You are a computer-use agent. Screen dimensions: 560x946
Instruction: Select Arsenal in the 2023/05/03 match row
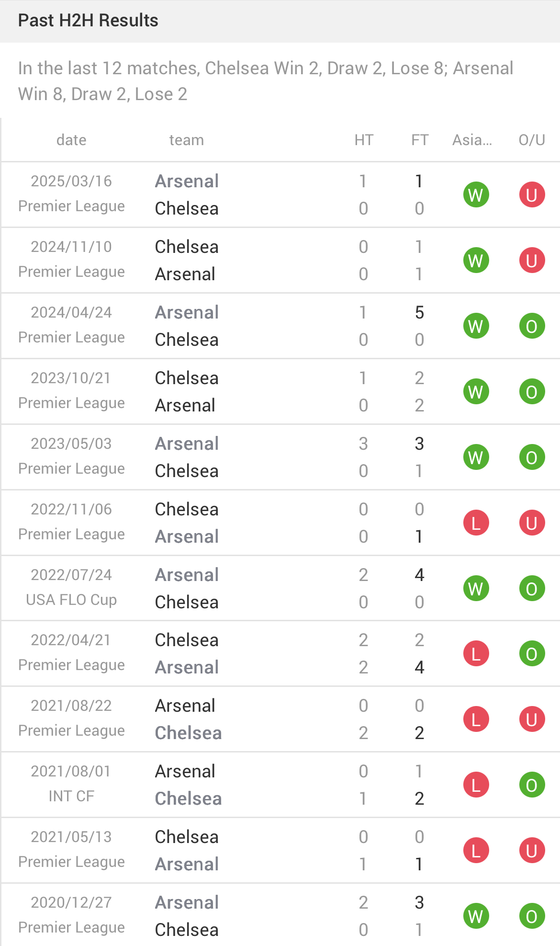click(187, 444)
